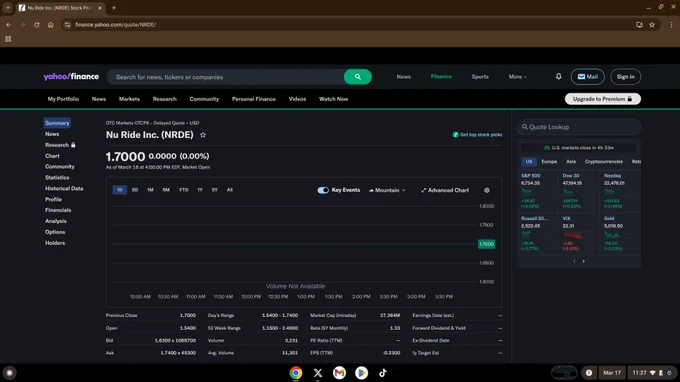Click the site info icon in address bar

67,25
